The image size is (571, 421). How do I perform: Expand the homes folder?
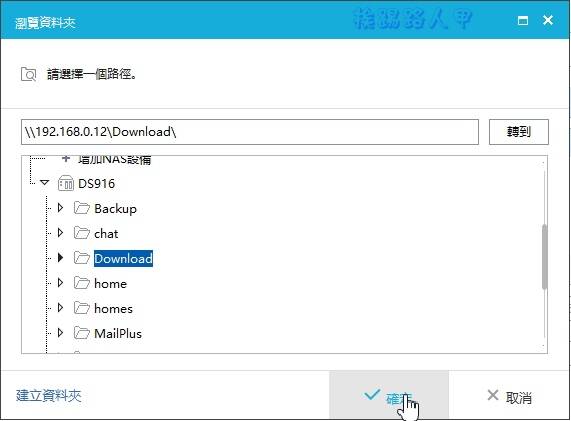(60, 308)
